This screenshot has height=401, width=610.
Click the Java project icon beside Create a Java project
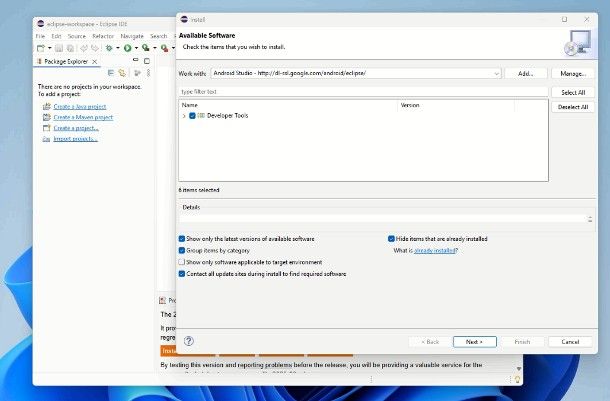coord(47,106)
